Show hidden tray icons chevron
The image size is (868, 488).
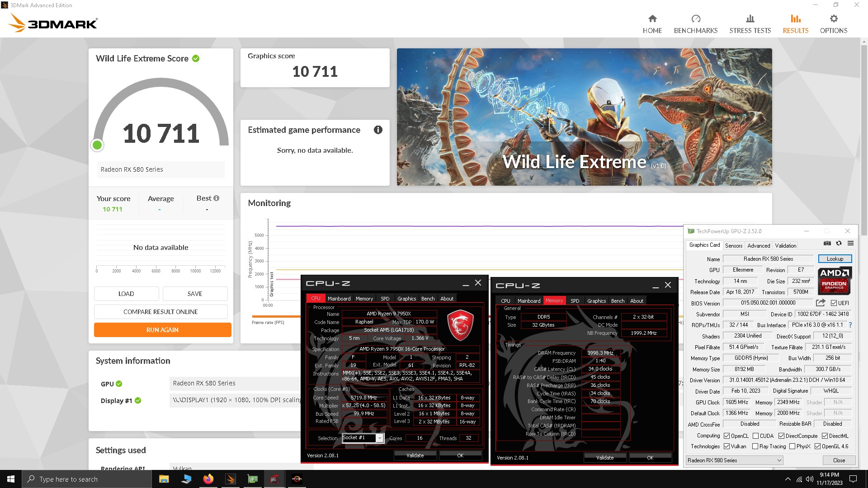pyautogui.click(x=788, y=479)
